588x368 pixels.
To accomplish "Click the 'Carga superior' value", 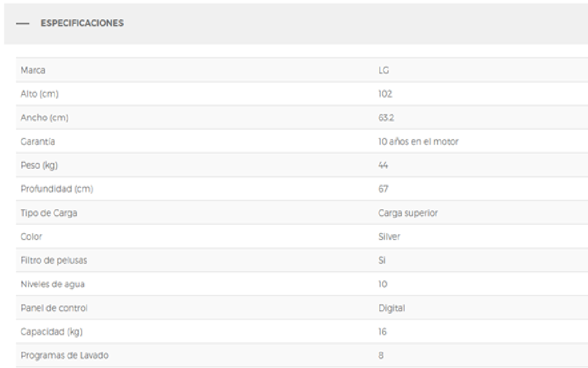I will [x=408, y=213].
